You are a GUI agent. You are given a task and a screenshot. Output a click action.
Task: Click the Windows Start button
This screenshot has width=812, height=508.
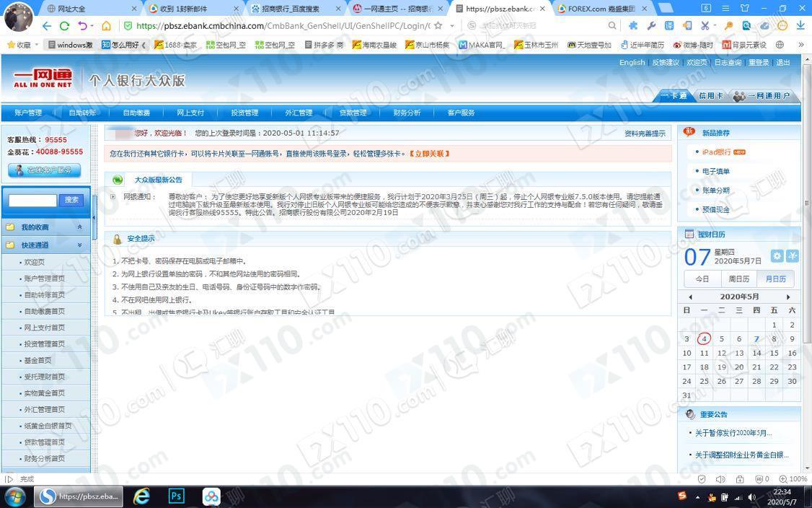click(x=15, y=496)
